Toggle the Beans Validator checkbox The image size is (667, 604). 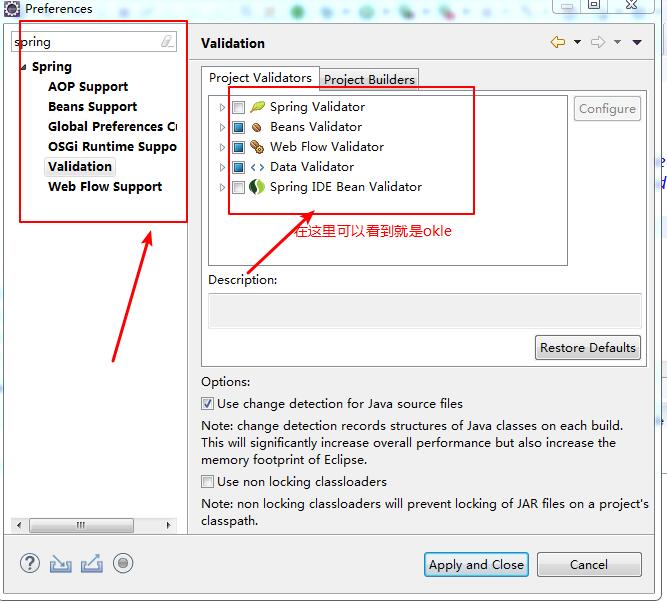(x=239, y=127)
